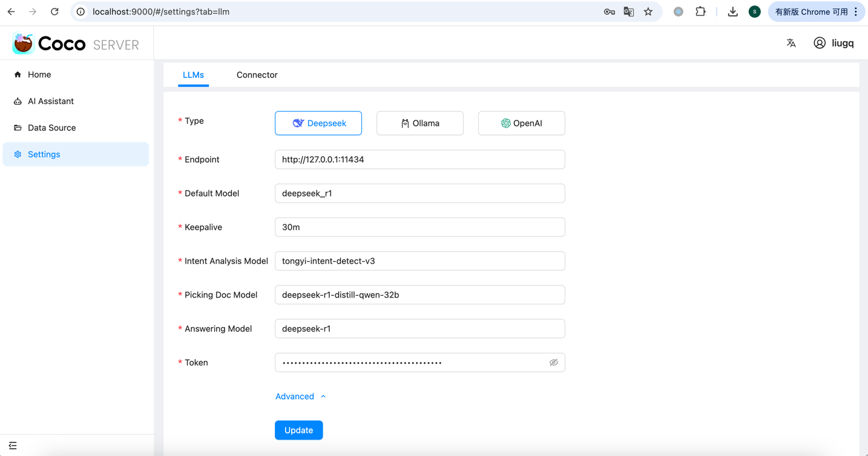Open AI Assistant in the sidebar
868x456 pixels.
[x=76, y=101]
